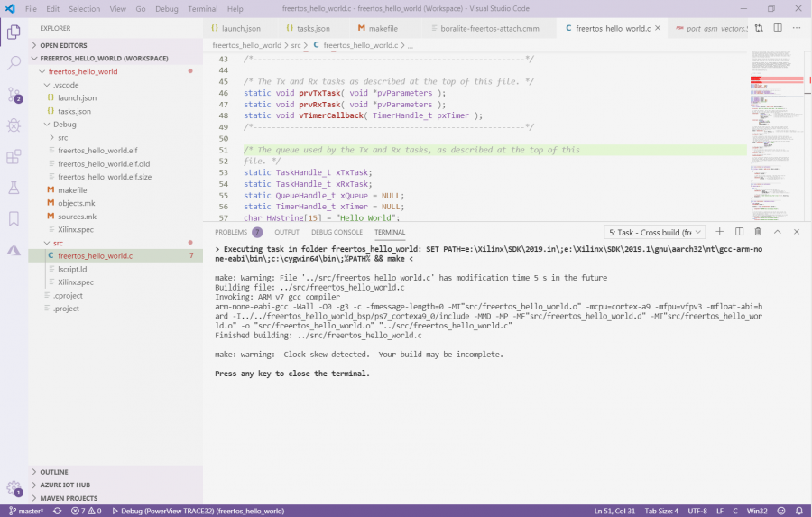Open launch.json in the explorer tree

pos(77,97)
